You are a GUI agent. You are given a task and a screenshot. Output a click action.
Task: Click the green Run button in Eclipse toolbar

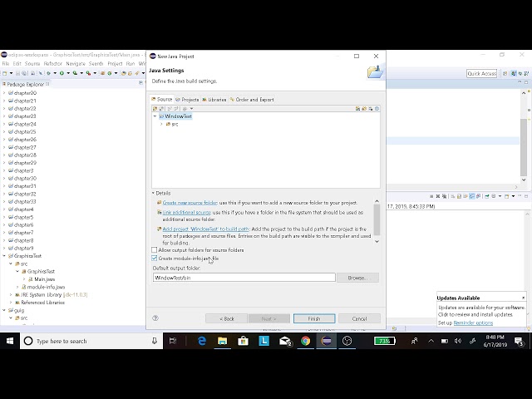point(62,73)
